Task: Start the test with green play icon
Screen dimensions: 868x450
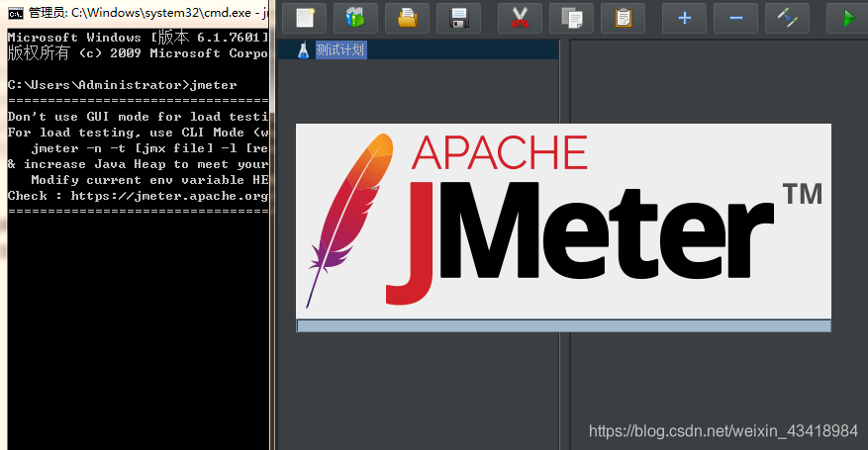Action: click(847, 18)
